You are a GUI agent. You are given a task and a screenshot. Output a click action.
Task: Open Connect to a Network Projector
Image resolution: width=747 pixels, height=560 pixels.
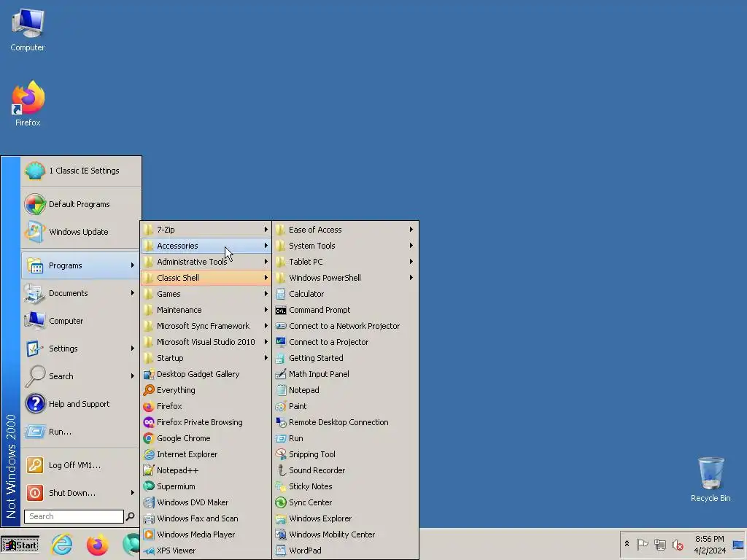(x=345, y=326)
